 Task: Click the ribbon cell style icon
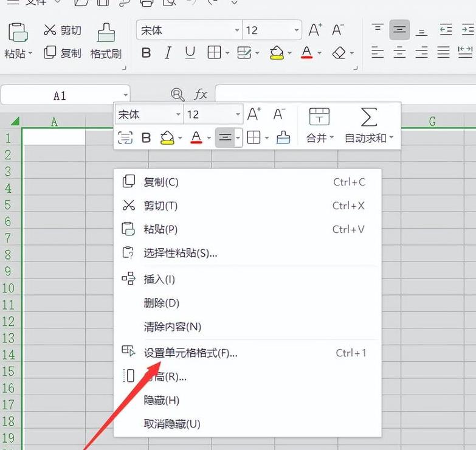(244, 53)
